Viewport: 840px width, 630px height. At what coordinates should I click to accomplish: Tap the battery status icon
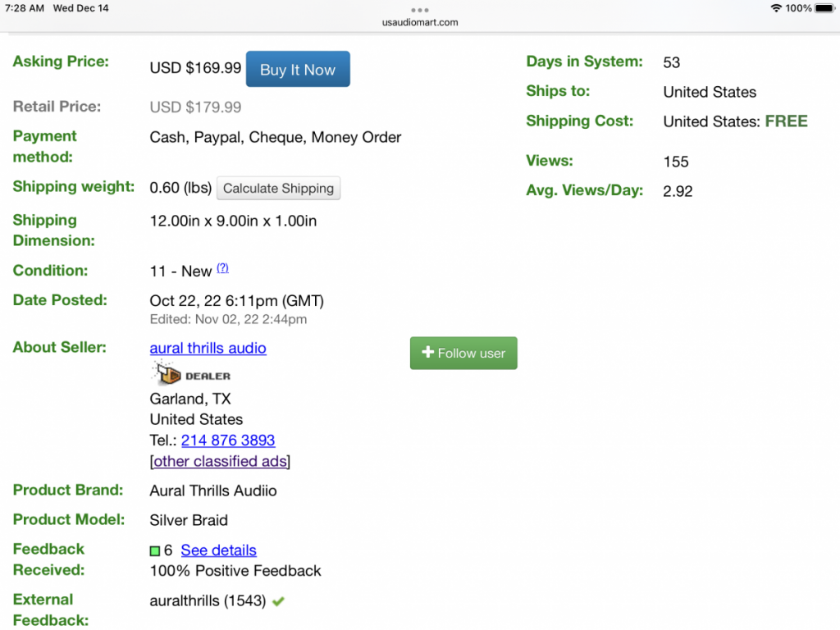pyautogui.click(x=825, y=8)
